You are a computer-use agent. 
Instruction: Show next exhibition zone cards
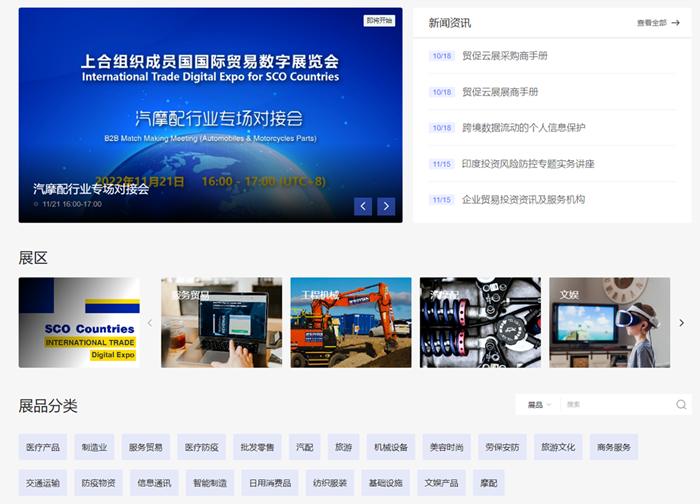tap(682, 323)
